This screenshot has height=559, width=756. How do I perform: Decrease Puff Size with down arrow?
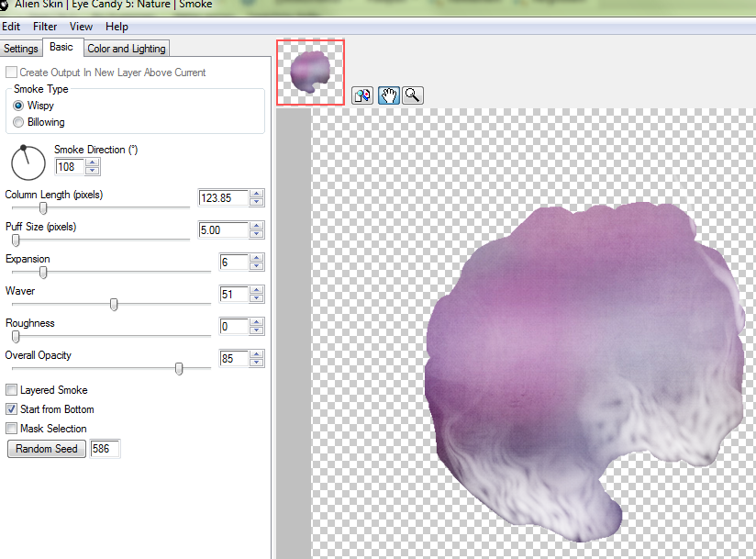tap(257, 234)
